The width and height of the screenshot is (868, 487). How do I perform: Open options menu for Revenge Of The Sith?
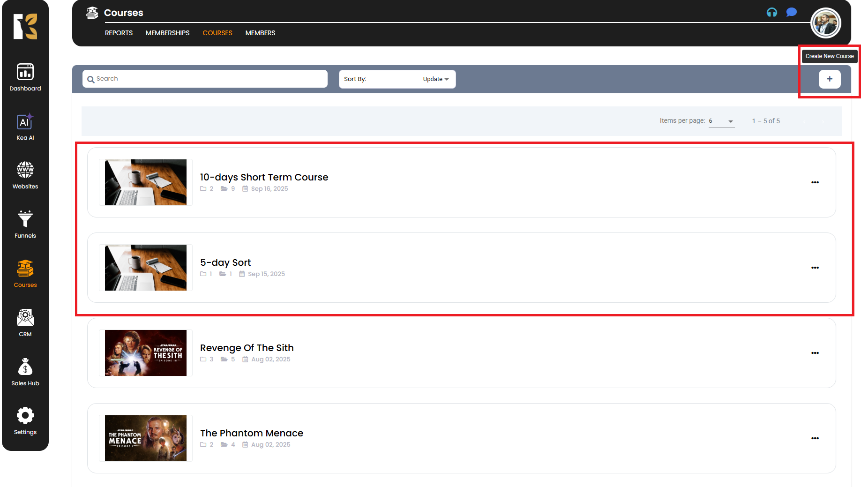pyautogui.click(x=815, y=353)
